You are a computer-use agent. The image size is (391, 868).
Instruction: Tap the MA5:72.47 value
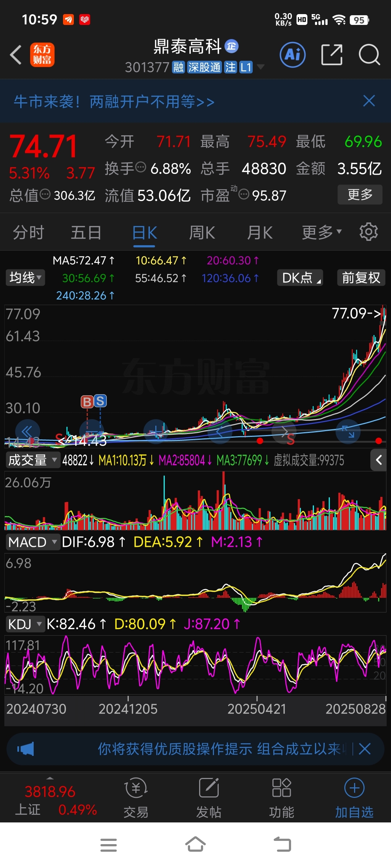coord(84,260)
